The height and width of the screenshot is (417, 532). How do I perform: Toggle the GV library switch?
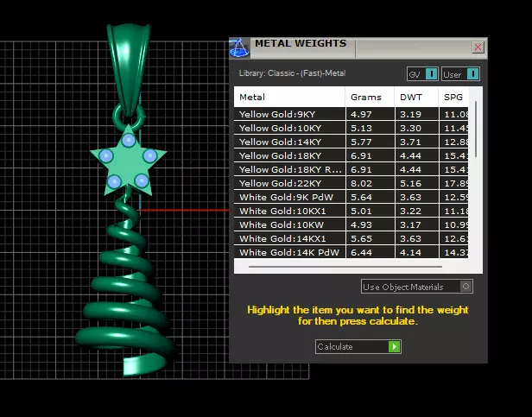(422, 74)
